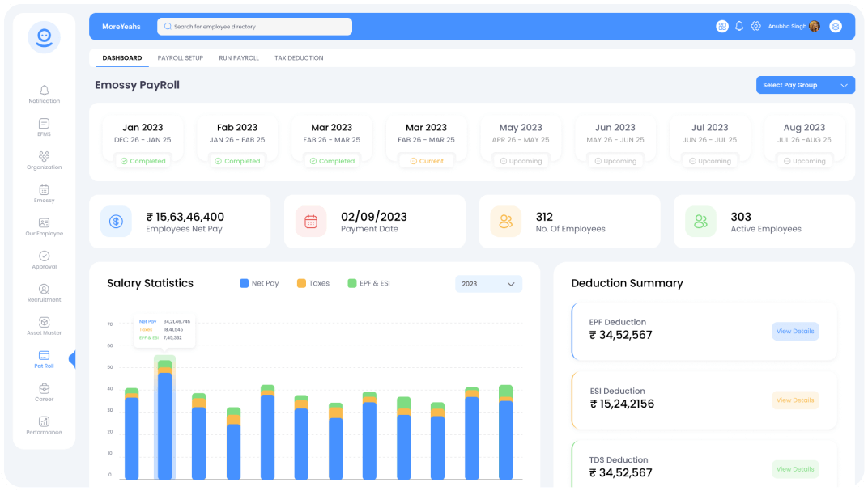This screenshot has width=868, height=491.
Task: View Details for ESI Deduction
Action: (794, 400)
